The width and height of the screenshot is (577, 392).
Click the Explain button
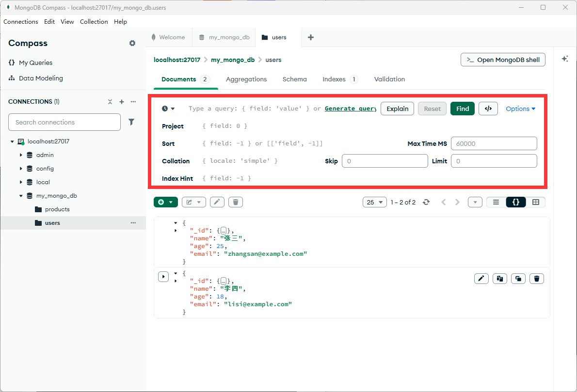(398, 109)
